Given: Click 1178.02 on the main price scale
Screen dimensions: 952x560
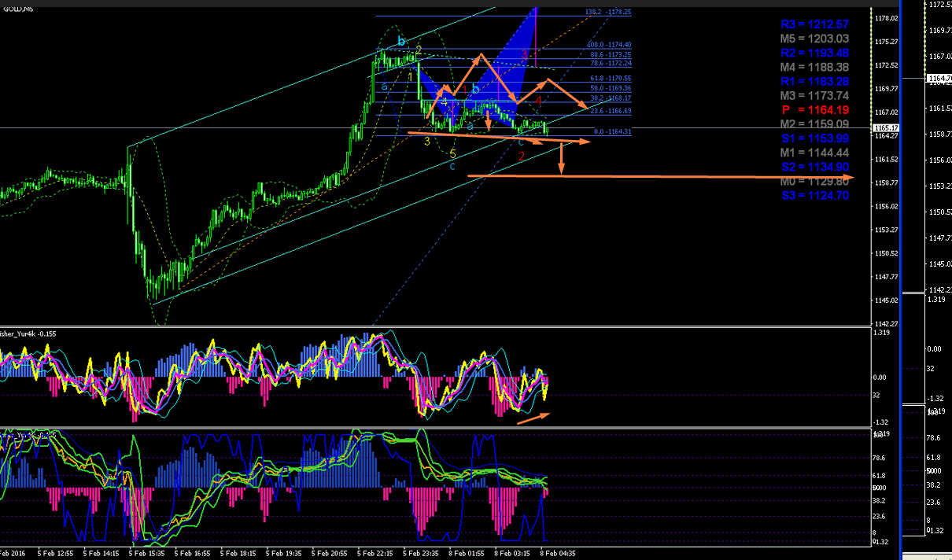Looking at the screenshot, I should click(x=887, y=17).
